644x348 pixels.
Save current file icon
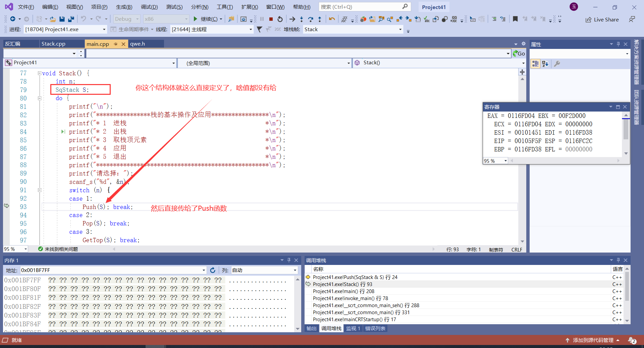62,19
